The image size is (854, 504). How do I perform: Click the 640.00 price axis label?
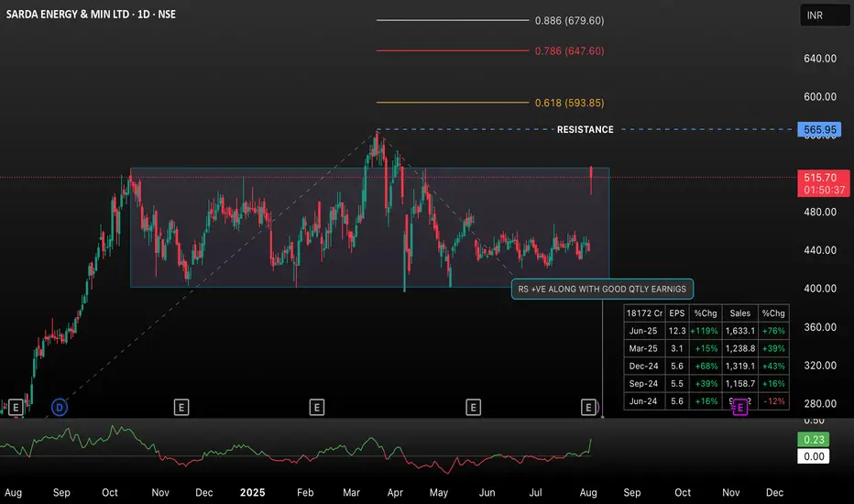(x=820, y=59)
